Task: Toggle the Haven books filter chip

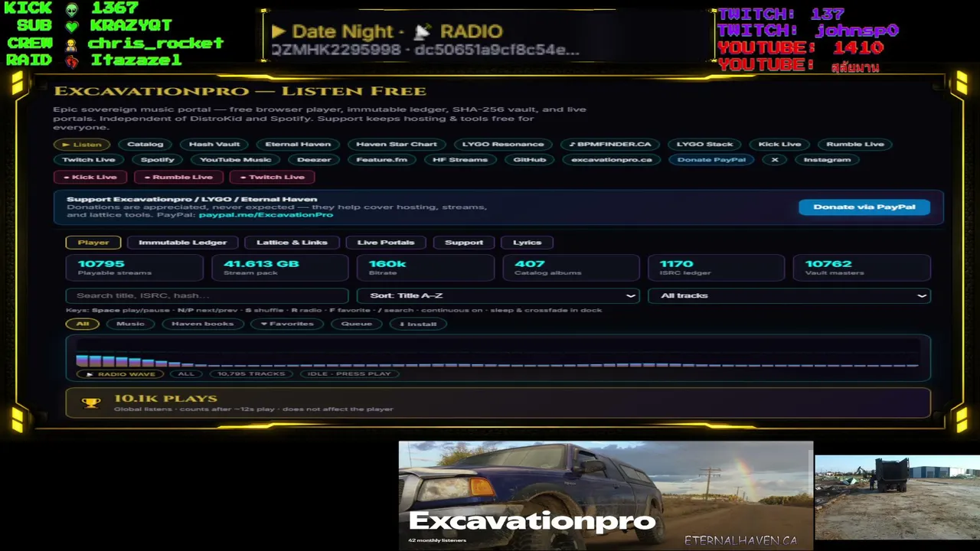Action: [x=202, y=324]
